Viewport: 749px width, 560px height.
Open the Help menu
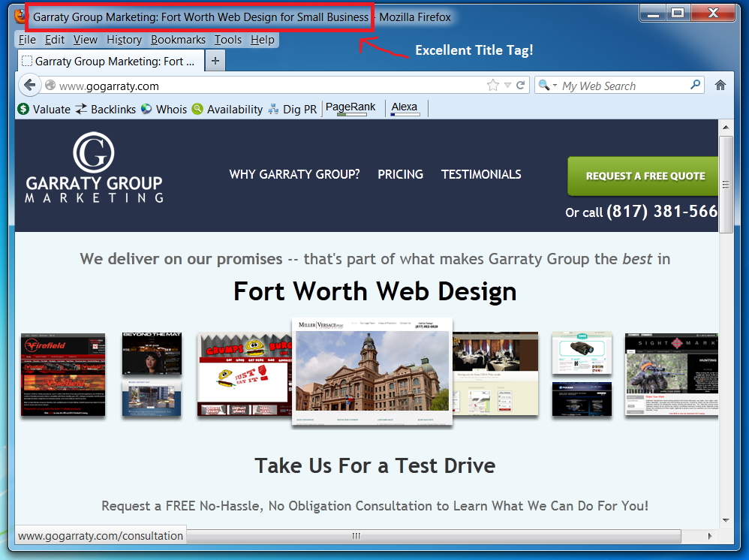pyautogui.click(x=262, y=40)
